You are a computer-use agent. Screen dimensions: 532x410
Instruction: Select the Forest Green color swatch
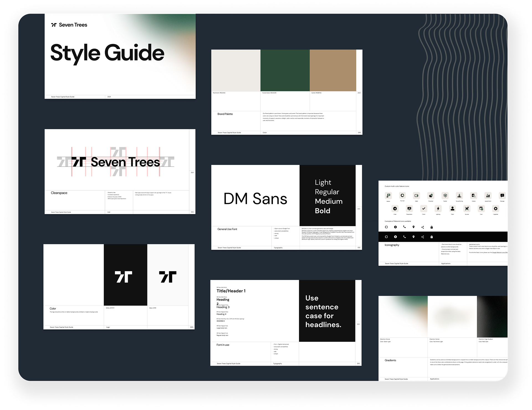click(285, 70)
